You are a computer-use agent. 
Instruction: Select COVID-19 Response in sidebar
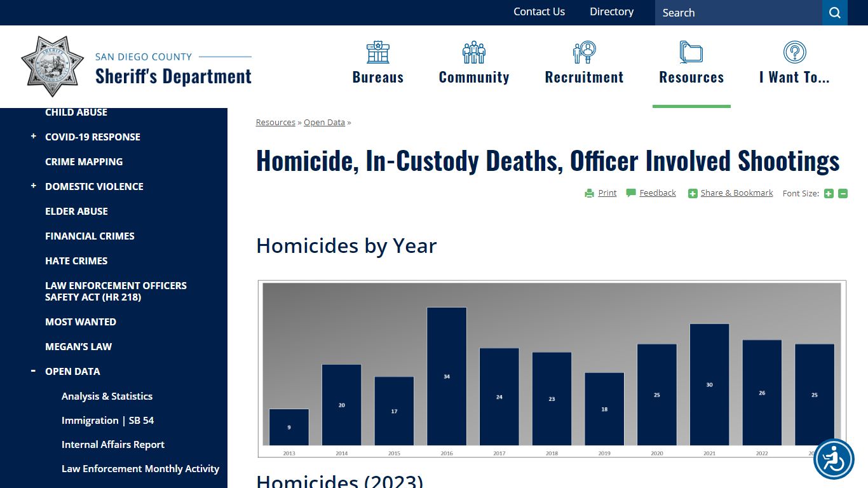point(93,137)
